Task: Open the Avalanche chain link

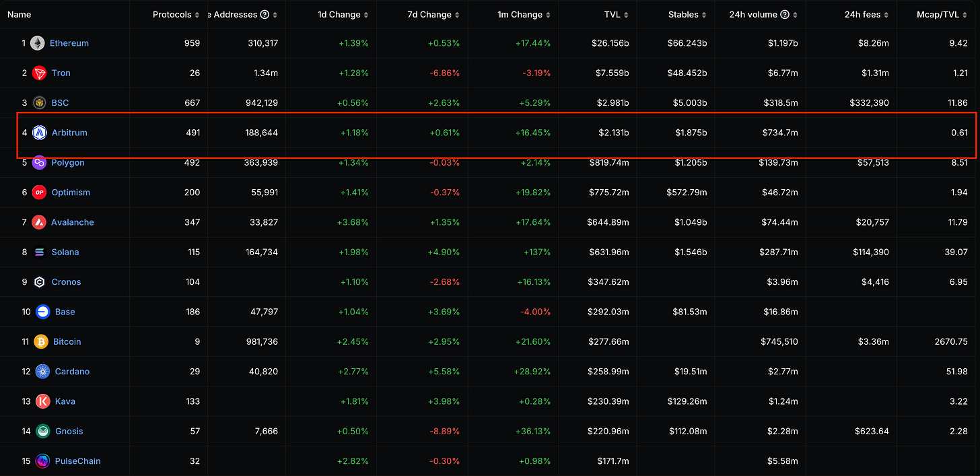Action: [x=73, y=222]
